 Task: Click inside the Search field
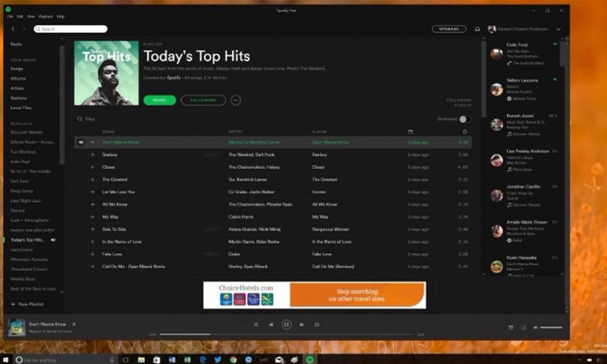70,29
